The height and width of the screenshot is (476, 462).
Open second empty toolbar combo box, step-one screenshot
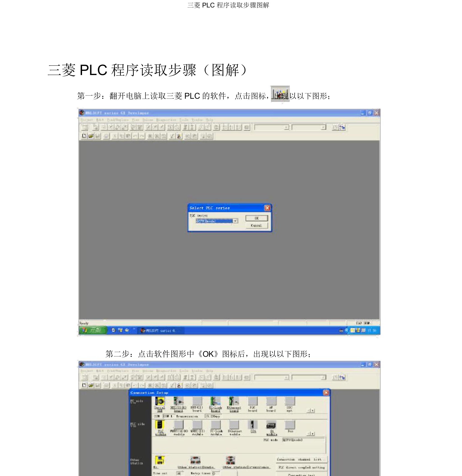click(309, 128)
